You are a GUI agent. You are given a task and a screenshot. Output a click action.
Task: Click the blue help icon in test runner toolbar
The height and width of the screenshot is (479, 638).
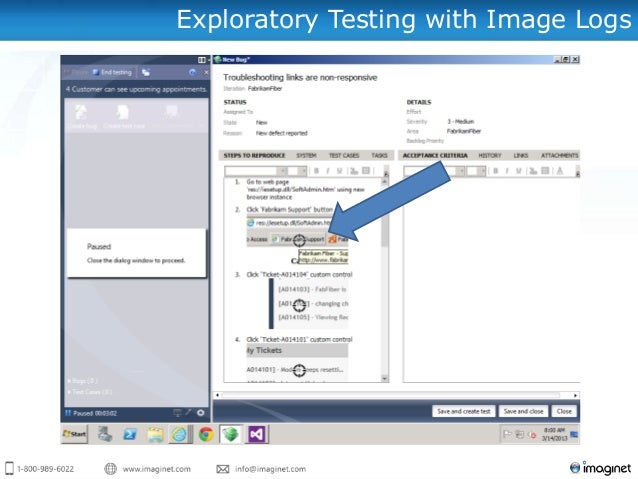(192, 72)
